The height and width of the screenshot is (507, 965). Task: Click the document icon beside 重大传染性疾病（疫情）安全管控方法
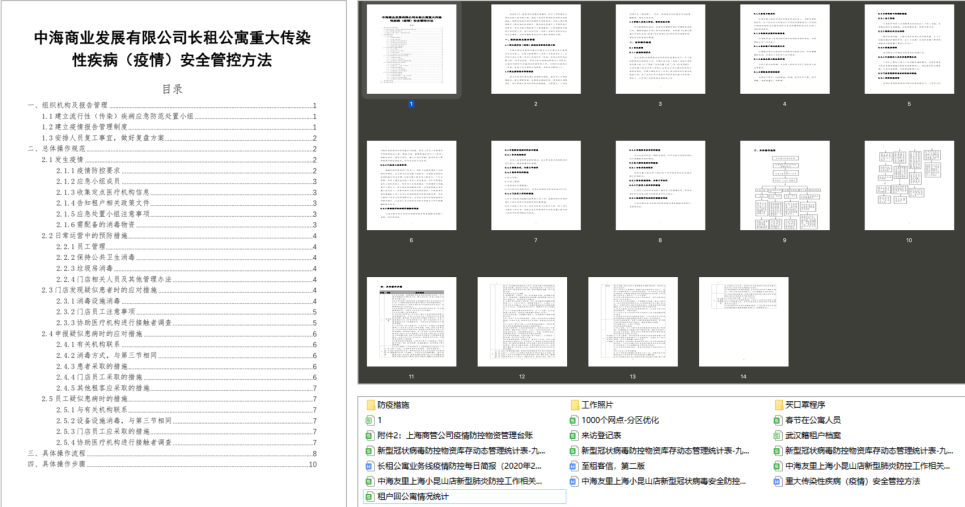(x=779, y=482)
